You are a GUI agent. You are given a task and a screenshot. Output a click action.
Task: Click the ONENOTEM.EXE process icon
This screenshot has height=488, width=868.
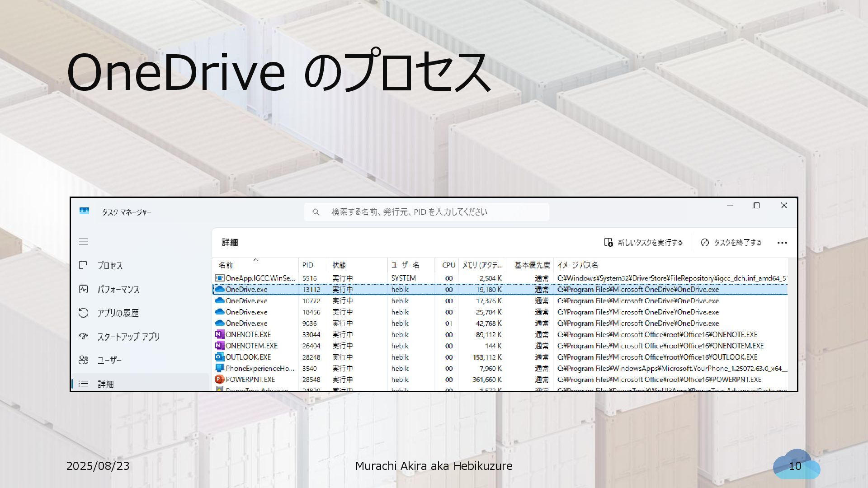coord(220,346)
